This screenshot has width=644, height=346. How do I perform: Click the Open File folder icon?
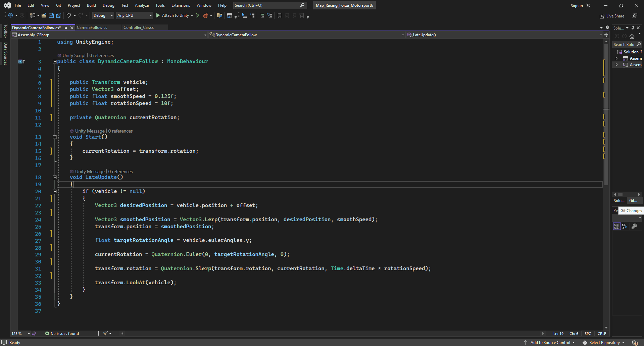click(44, 15)
